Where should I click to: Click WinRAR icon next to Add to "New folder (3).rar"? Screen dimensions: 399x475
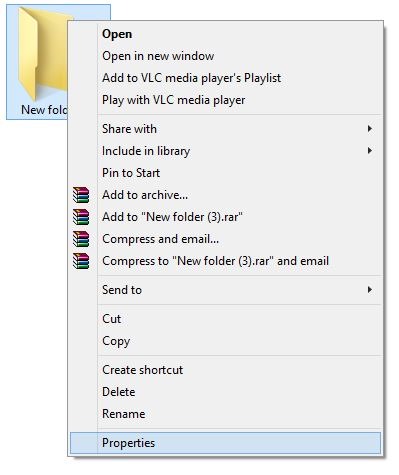pyautogui.click(x=81, y=217)
